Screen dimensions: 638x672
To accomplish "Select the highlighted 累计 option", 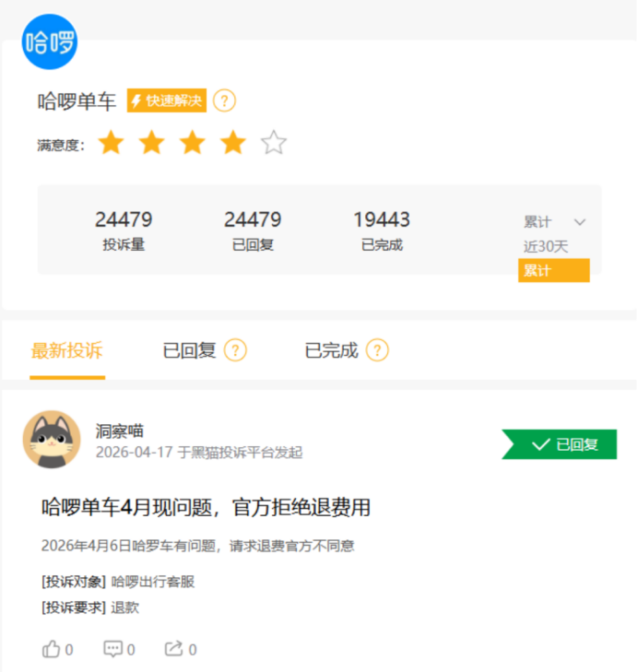I will [553, 270].
